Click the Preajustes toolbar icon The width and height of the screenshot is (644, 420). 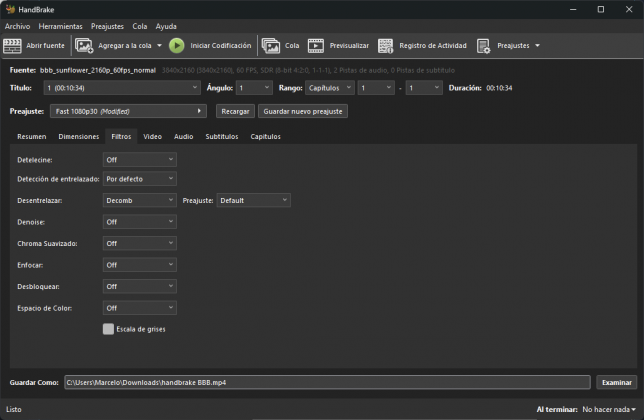tap(484, 46)
